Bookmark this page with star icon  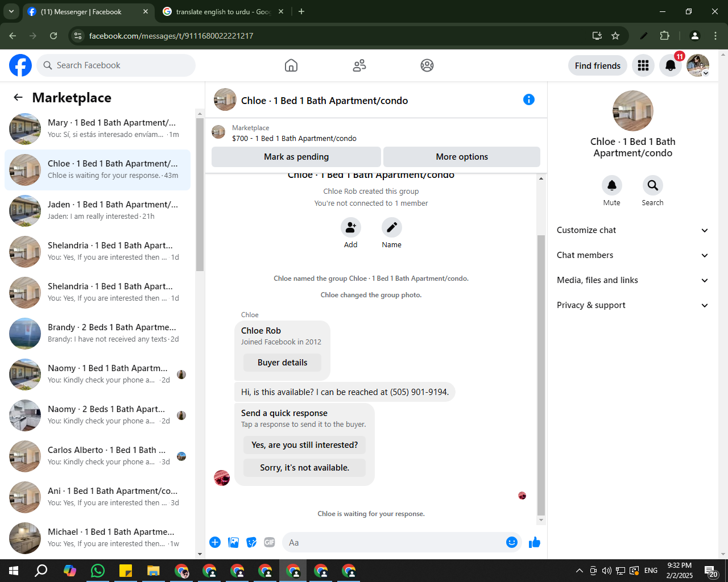coord(615,36)
